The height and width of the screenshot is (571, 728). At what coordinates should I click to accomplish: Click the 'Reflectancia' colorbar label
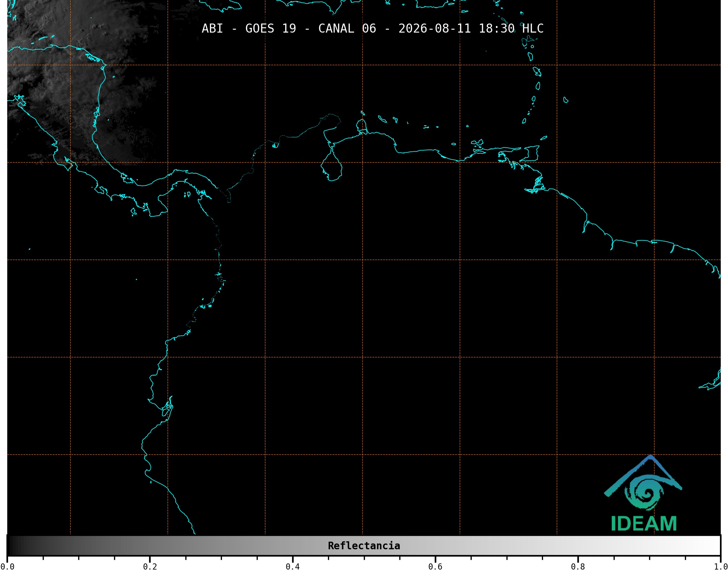click(364, 546)
